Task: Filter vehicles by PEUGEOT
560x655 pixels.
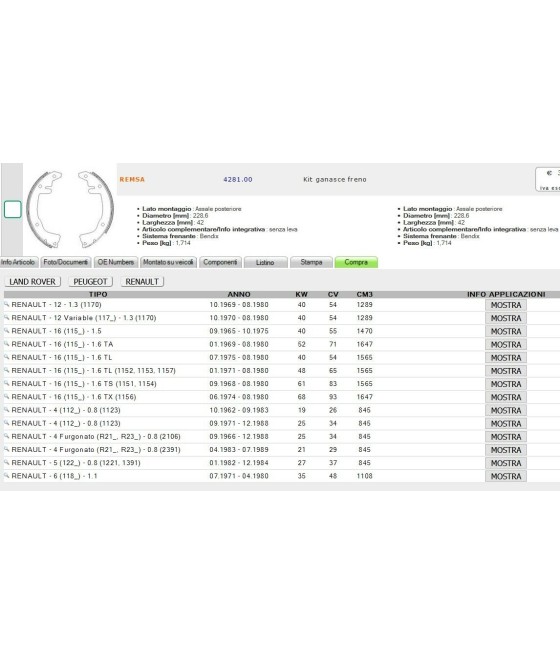Action: [91, 282]
